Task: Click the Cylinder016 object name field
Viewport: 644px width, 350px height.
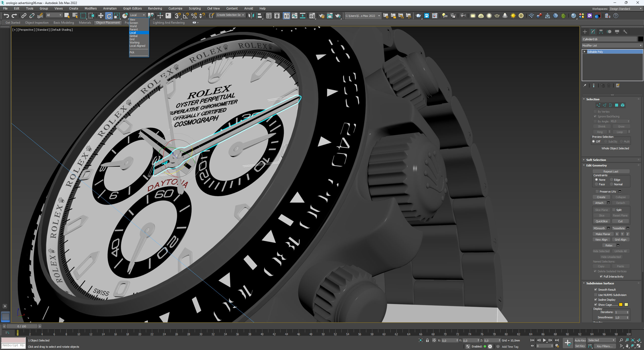Action: click(609, 39)
